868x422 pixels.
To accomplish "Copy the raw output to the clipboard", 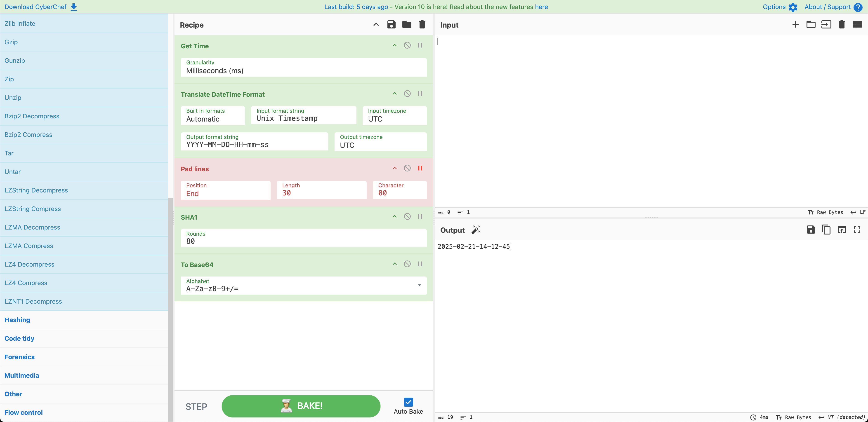I will pos(826,230).
